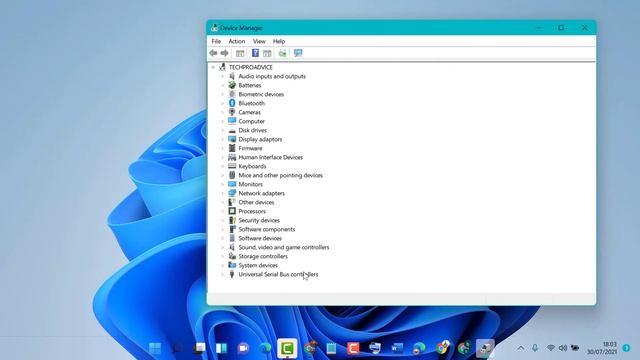Expand the Bluetooth category arrow

pos(222,103)
